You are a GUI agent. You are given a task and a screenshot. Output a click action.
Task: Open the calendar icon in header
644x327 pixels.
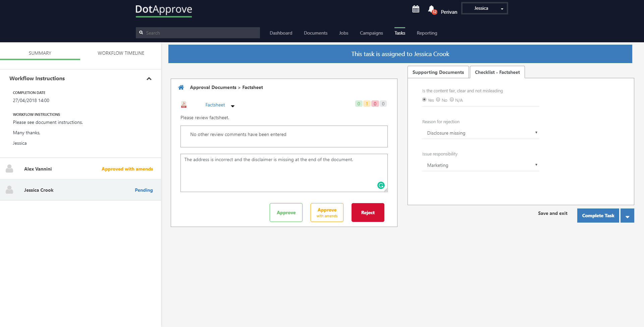[416, 9]
